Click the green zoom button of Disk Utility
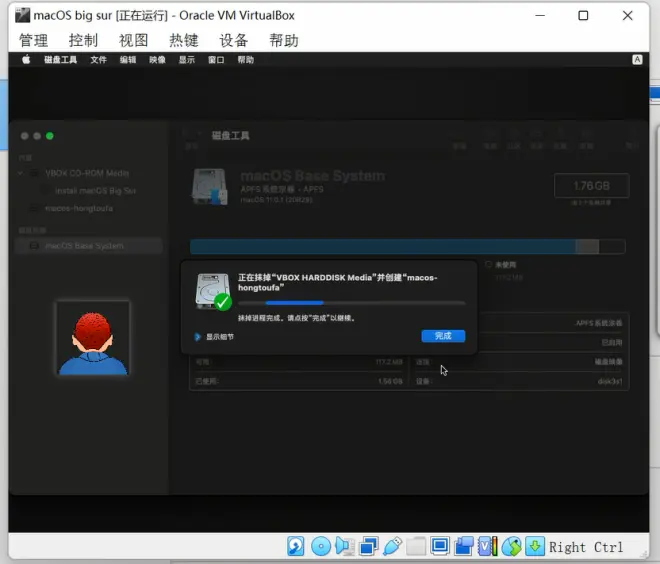Viewport: 660px width, 564px height. point(50,136)
